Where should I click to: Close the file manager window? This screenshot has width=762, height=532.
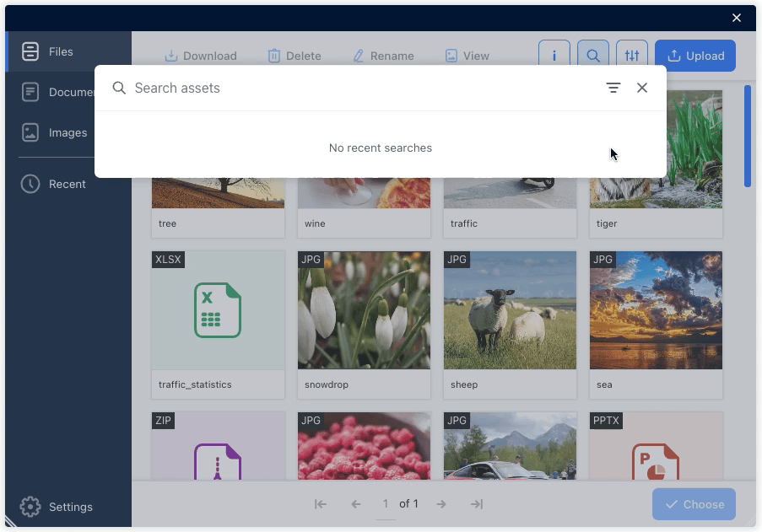[x=737, y=18]
